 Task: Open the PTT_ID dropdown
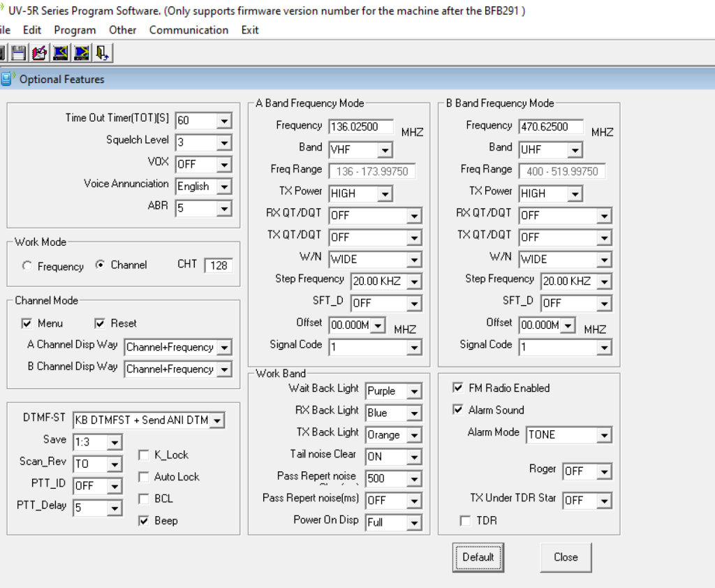pyautogui.click(x=115, y=486)
